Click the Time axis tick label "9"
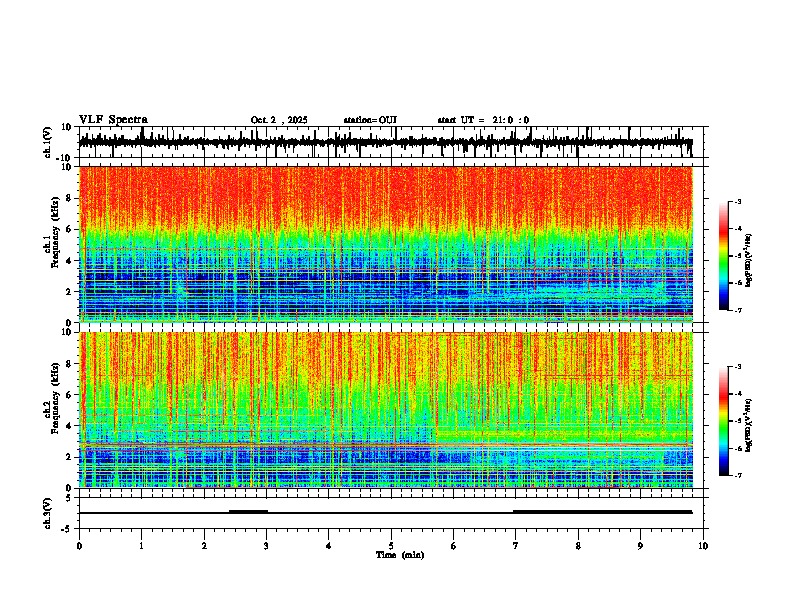This screenshot has width=792, height=612. coord(640,546)
